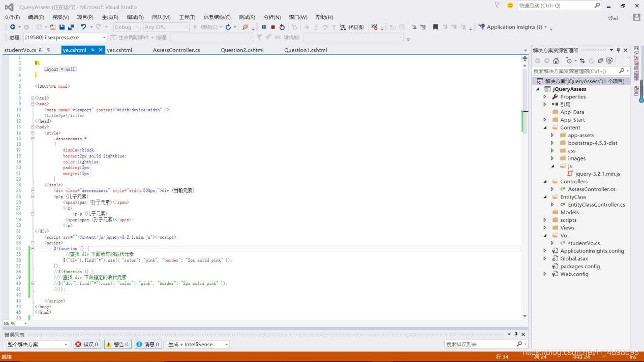Collapse the <style> code region
644x362 pixels.
[x=33, y=133]
